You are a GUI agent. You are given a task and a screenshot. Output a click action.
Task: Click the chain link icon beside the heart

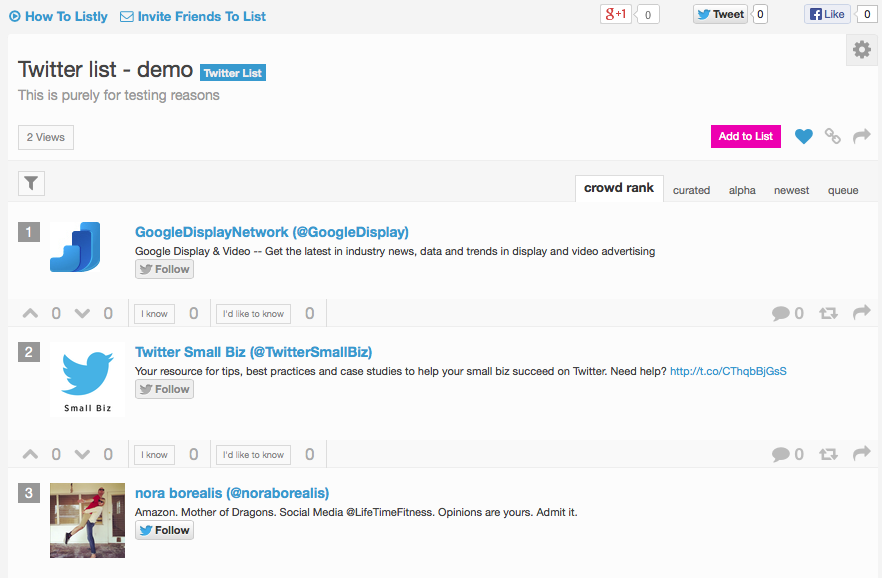pos(832,136)
